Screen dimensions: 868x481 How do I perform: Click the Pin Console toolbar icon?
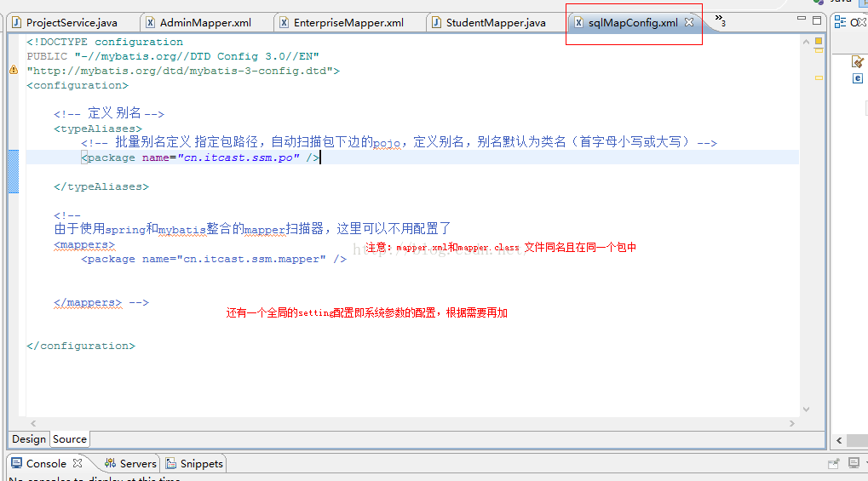point(834,463)
